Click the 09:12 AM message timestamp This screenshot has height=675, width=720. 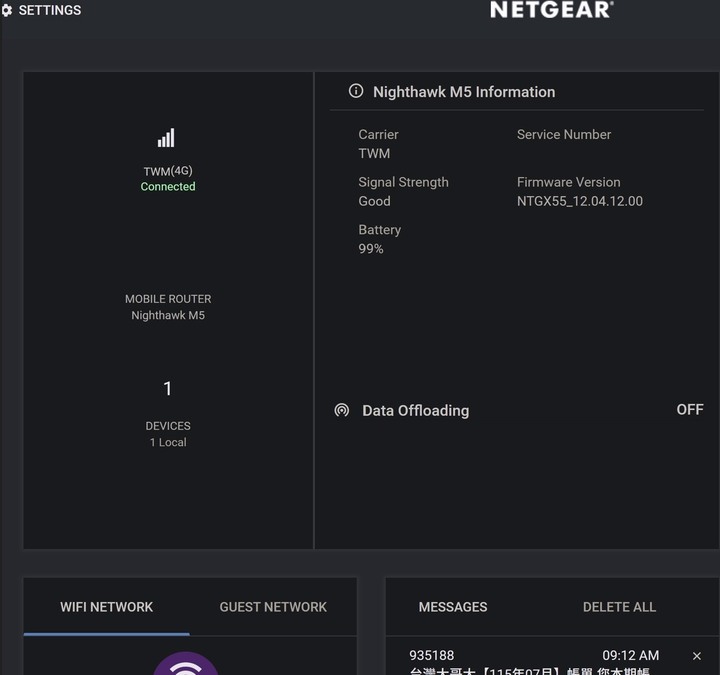pos(630,655)
